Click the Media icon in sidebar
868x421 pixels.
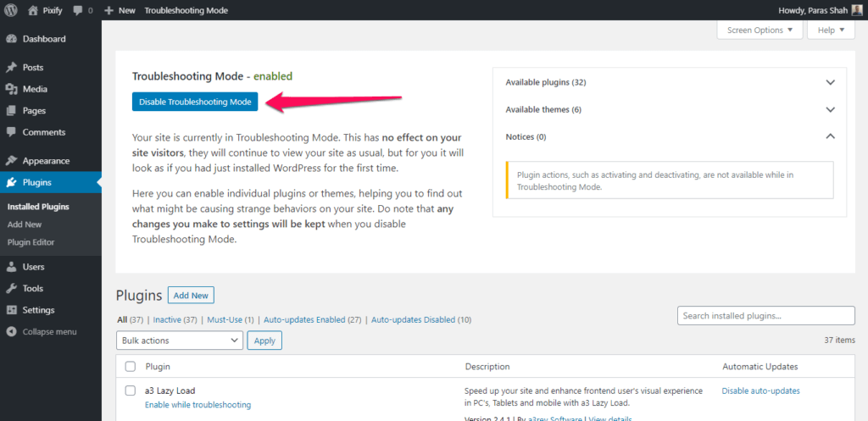click(x=11, y=89)
